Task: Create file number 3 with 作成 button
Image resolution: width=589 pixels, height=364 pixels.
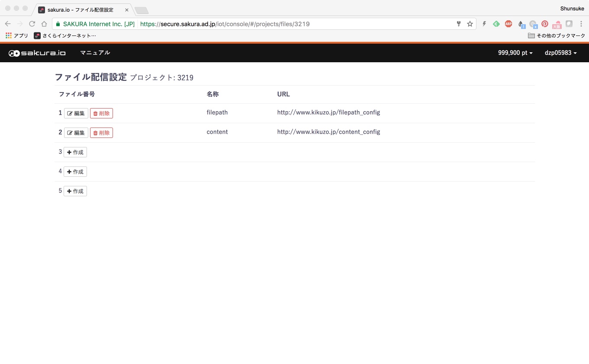Action: point(75,152)
